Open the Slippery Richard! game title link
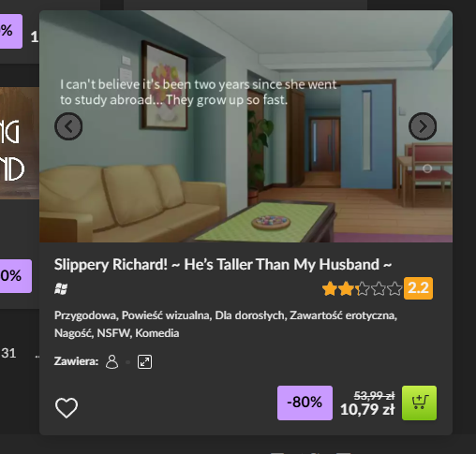 [x=223, y=265]
